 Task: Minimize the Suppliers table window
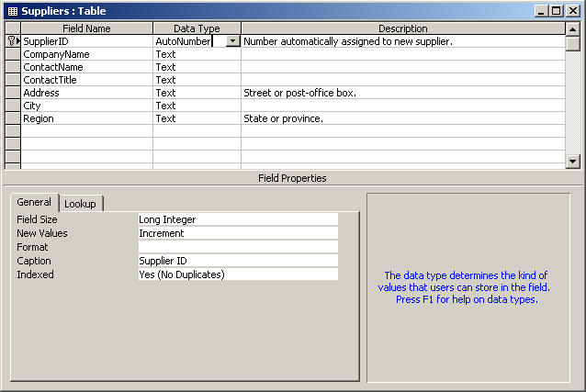click(541, 11)
